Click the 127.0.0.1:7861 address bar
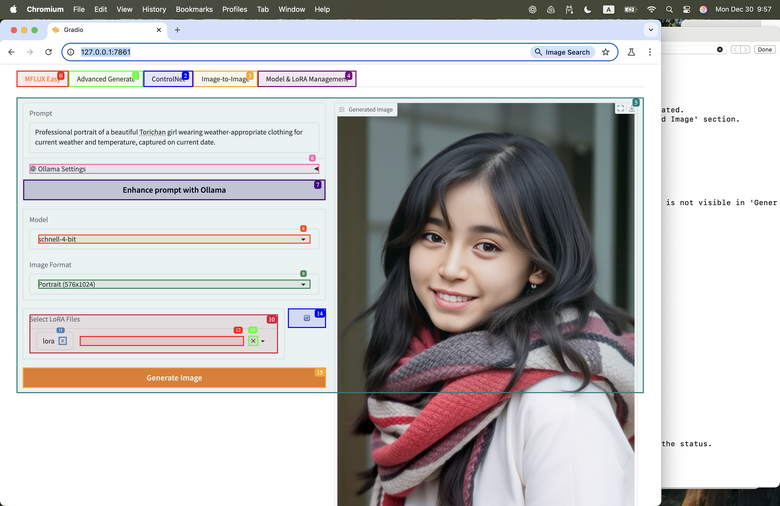The height and width of the screenshot is (506, 780). (105, 52)
